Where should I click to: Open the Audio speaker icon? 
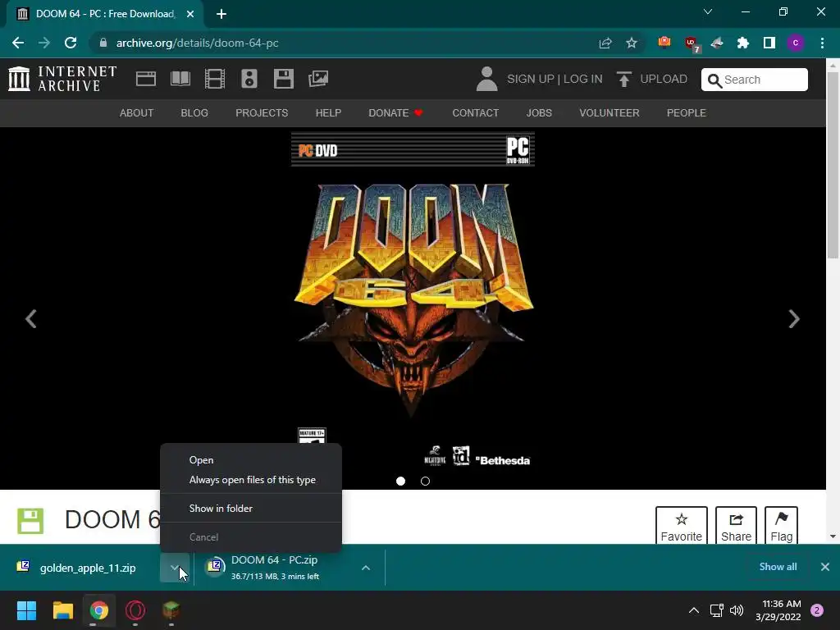(x=249, y=79)
